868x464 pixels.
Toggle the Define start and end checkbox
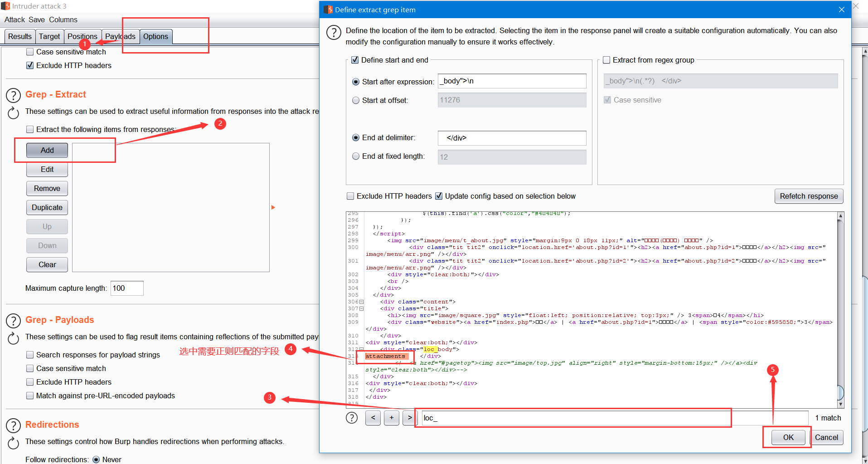[x=355, y=60]
